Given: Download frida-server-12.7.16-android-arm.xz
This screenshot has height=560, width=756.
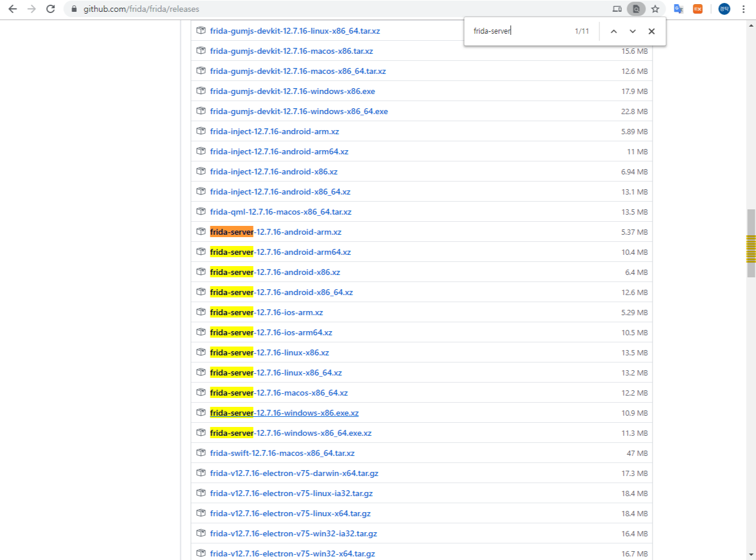Looking at the screenshot, I should [275, 232].
